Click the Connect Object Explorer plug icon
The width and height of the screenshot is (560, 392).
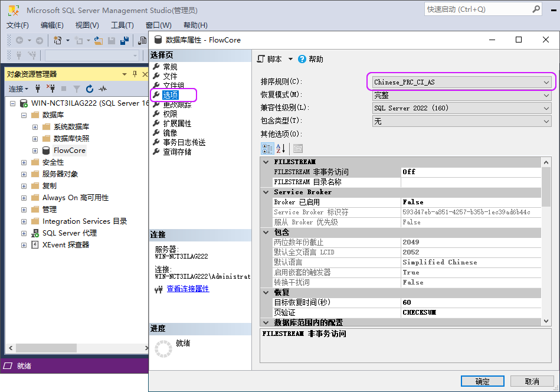[38, 89]
